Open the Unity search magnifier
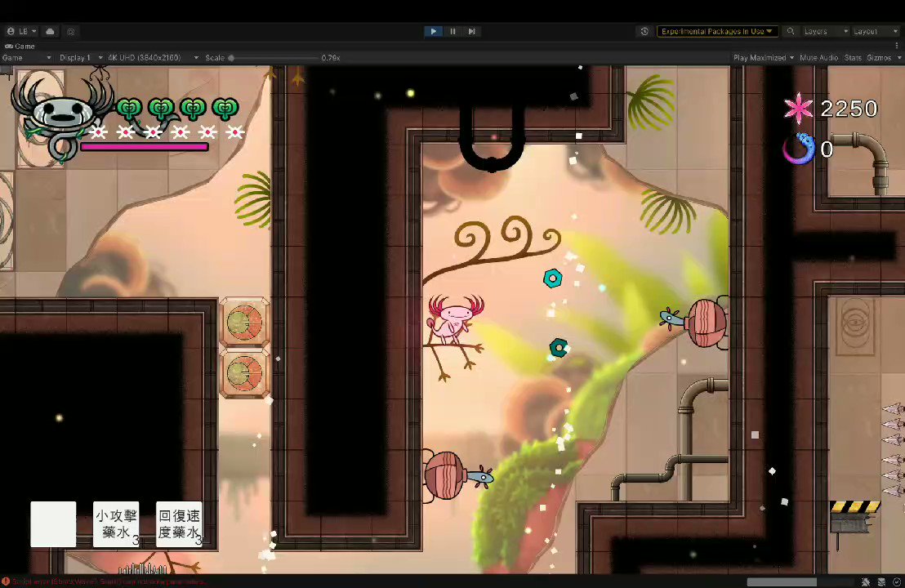 click(791, 31)
